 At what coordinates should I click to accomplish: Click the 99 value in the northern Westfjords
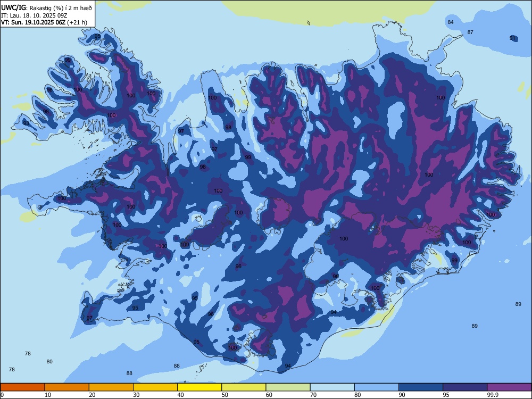(68, 60)
